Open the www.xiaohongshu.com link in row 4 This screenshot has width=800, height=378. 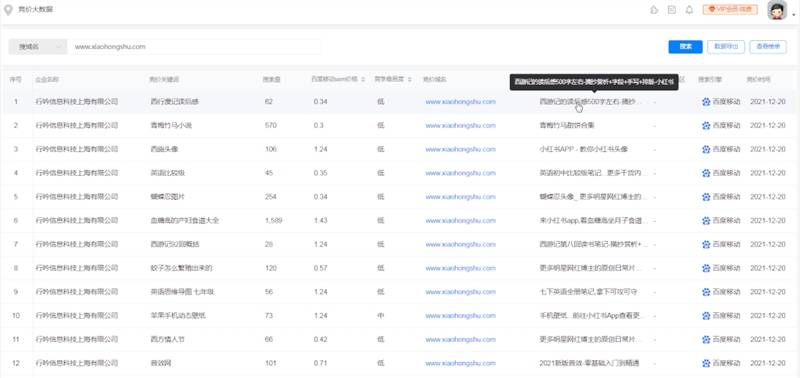460,173
